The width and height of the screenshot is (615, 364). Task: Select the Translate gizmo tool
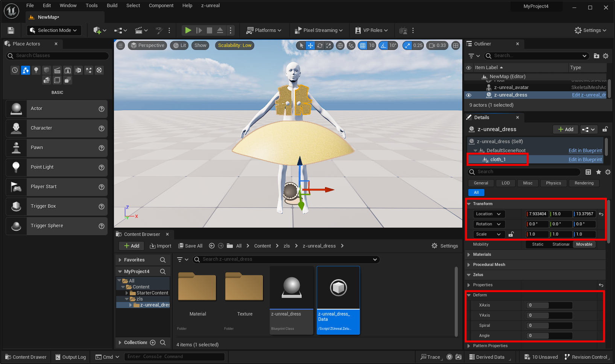point(310,45)
